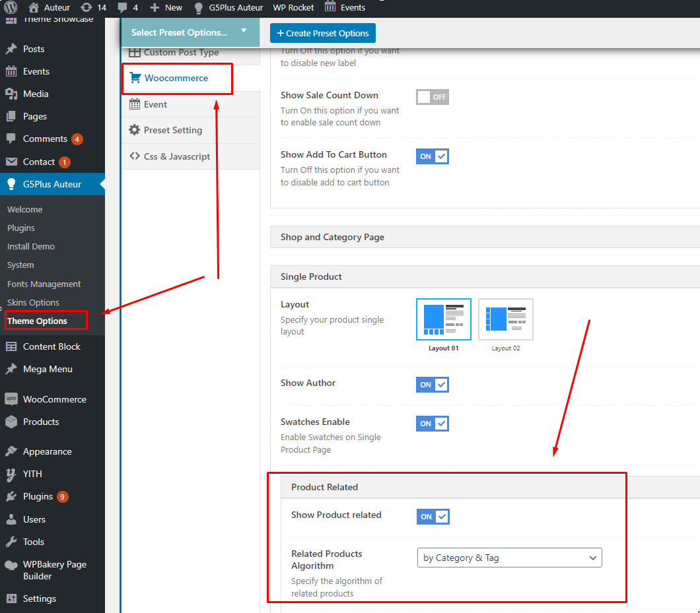Viewport: 700px width, 613px height.
Task: Click the Tools wrench icon
Action: coord(11,542)
